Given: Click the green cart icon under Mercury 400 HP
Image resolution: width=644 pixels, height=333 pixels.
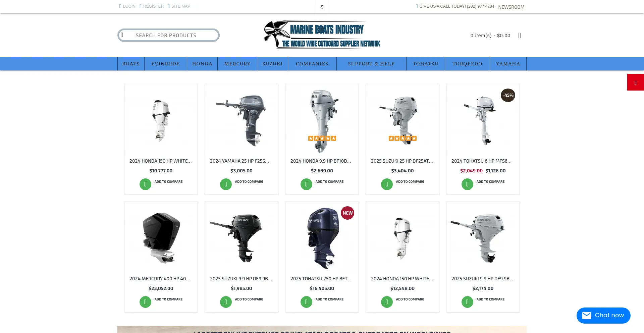Looking at the screenshot, I should pyautogui.click(x=145, y=302).
